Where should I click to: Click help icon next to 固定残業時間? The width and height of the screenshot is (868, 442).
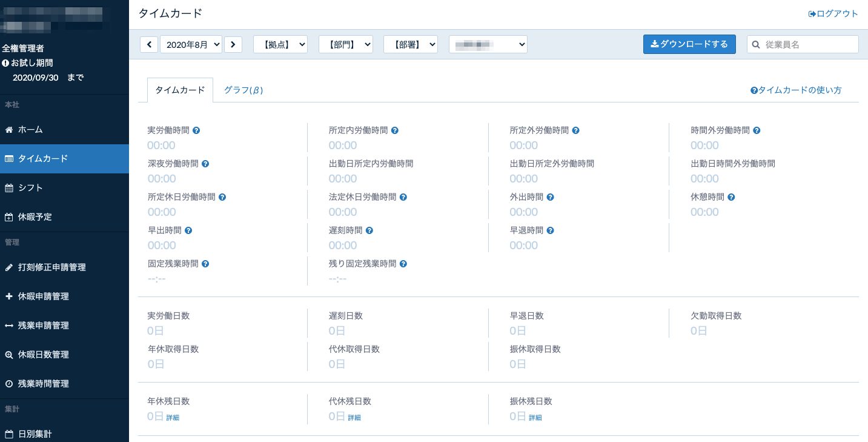click(205, 264)
